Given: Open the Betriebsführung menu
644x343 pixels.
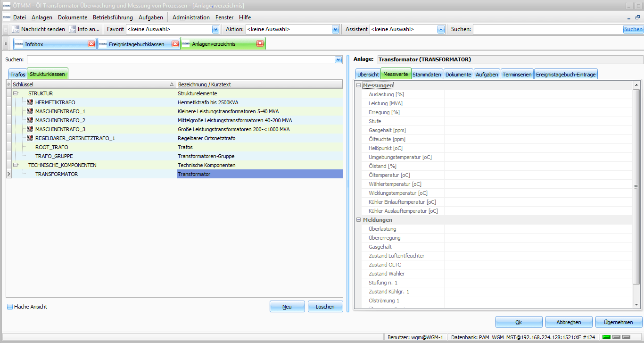Looking at the screenshot, I should click(113, 17).
